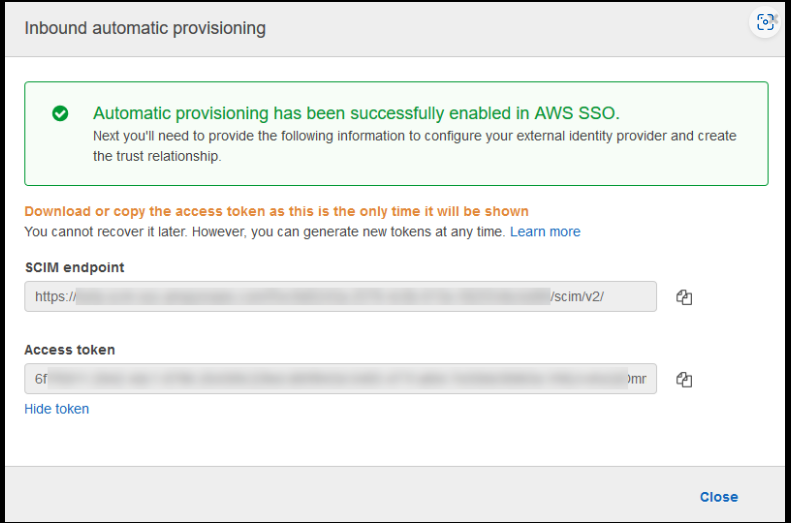This screenshot has height=523, width=791.
Task: Click the trust relationship description text
Action: point(415,146)
